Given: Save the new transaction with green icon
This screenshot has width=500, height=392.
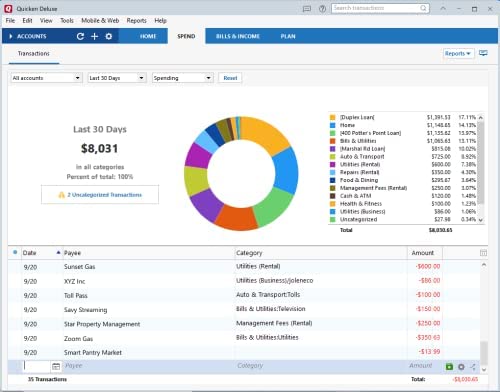Looking at the screenshot, I should (x=449, y=367).
